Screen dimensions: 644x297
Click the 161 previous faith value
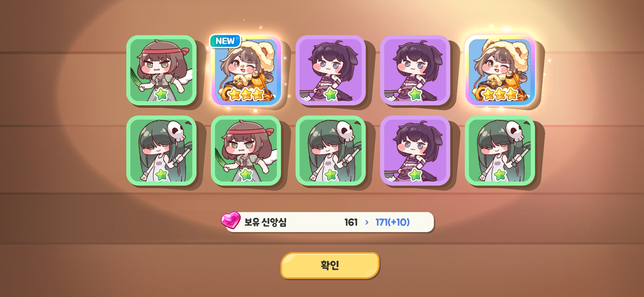coord(351,222)
